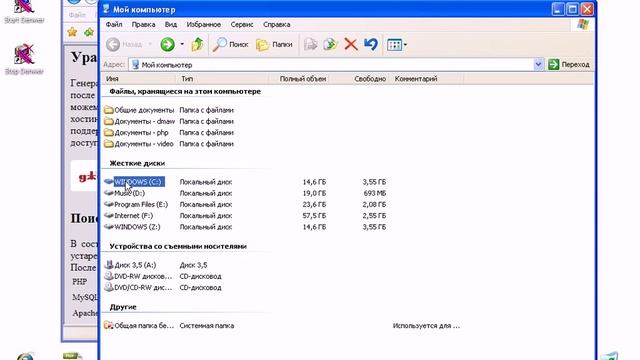The image size is (640, 360).
Task: Open the Справка menu
Action: pyautogui.click(x=277, y=24)
